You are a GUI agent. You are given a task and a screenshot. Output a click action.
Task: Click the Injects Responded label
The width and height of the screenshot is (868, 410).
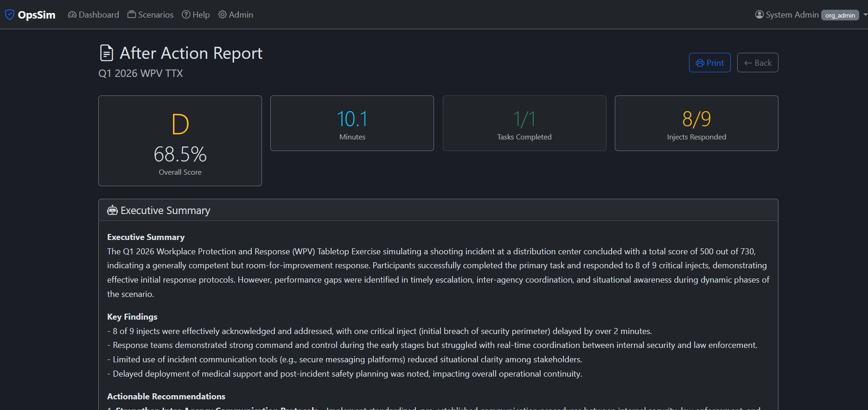click(696, 137)
